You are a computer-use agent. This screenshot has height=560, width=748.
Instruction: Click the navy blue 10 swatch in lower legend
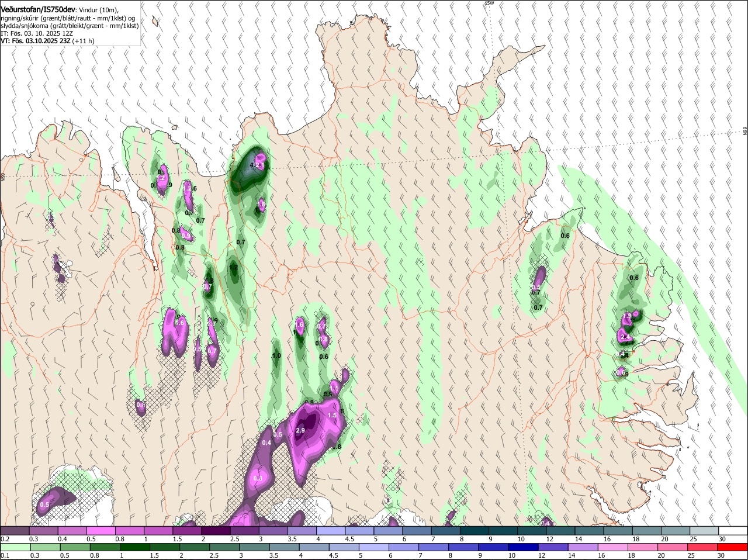click(x=524, y=547)
